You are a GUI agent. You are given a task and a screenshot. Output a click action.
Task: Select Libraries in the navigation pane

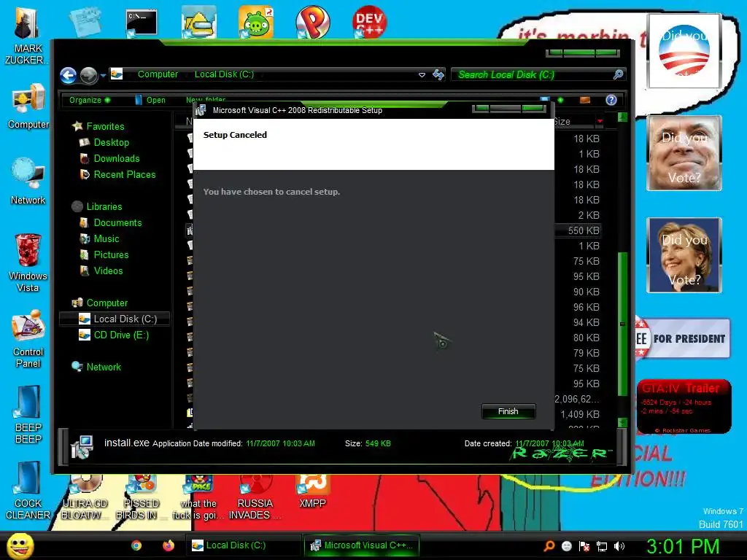point(104,206)
